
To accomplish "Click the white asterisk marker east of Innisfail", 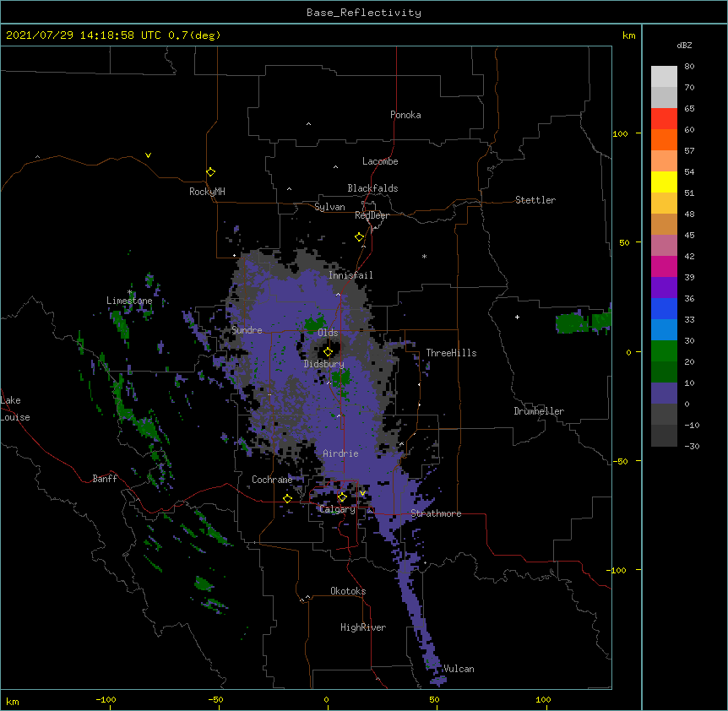I will (x=424, y=256).
